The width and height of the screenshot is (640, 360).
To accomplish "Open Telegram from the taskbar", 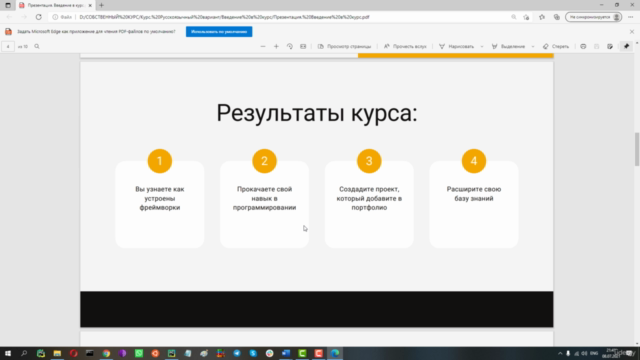I will click(x=237, y=353).
